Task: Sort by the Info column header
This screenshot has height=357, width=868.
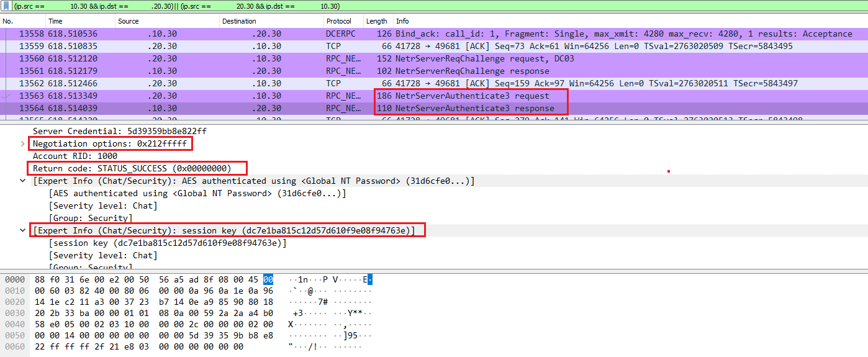Action: 402,21
